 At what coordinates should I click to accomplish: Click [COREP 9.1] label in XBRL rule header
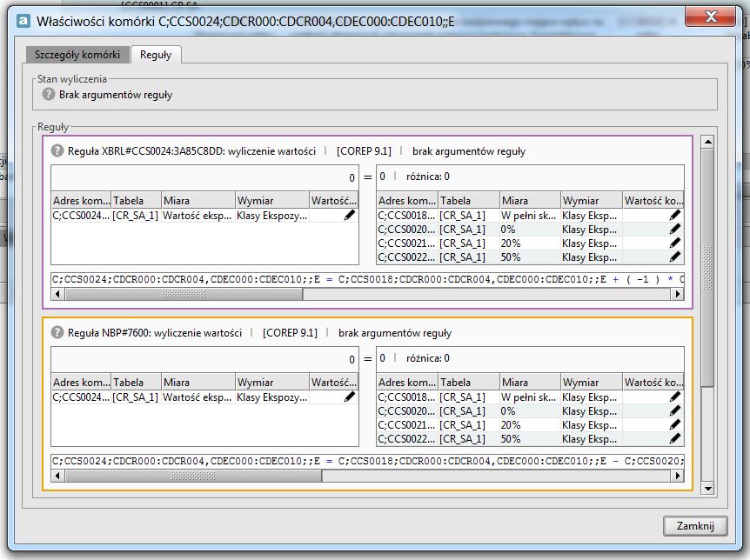point(364,151)
